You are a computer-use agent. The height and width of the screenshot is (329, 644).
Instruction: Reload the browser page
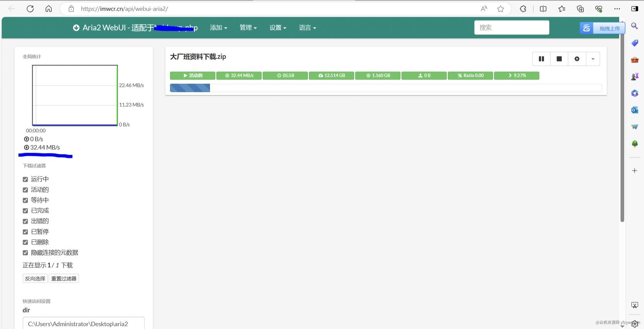[30, 9]
